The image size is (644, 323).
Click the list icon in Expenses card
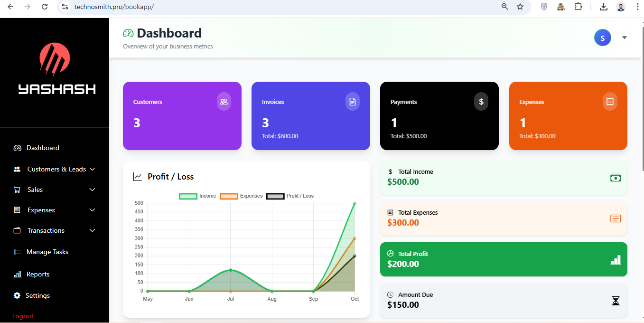pos(610,102)
